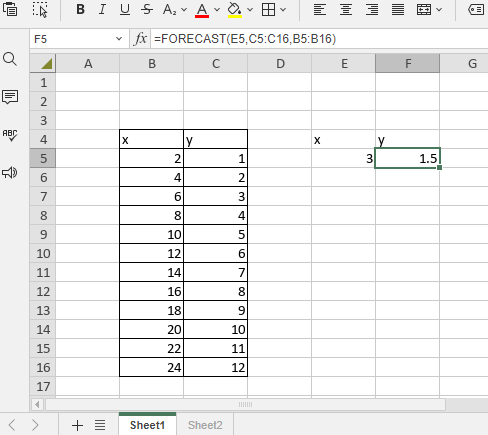488x435 pixels.
Task: Toggle Underline formatting
Action: click(125, 9)
